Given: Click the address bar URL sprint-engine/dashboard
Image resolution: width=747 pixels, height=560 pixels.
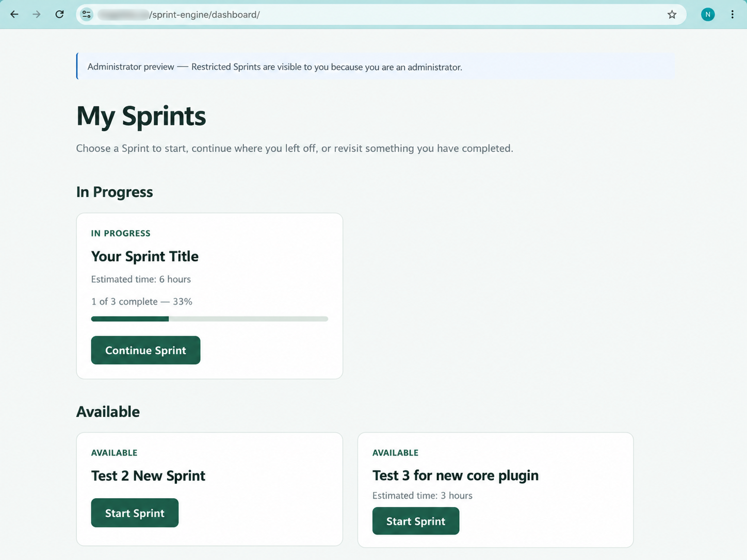Looking at the screenshot, I should point(204,14).
